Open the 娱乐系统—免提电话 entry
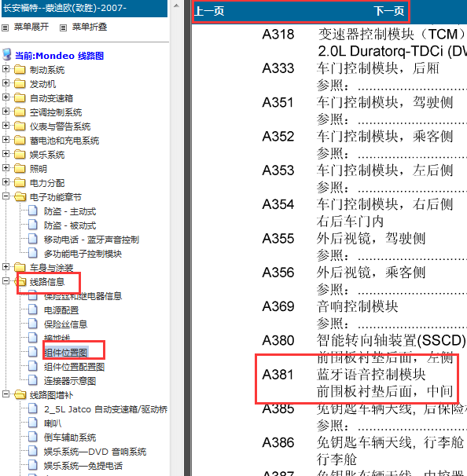The image size is (467, 476). (x=83, y=466)
